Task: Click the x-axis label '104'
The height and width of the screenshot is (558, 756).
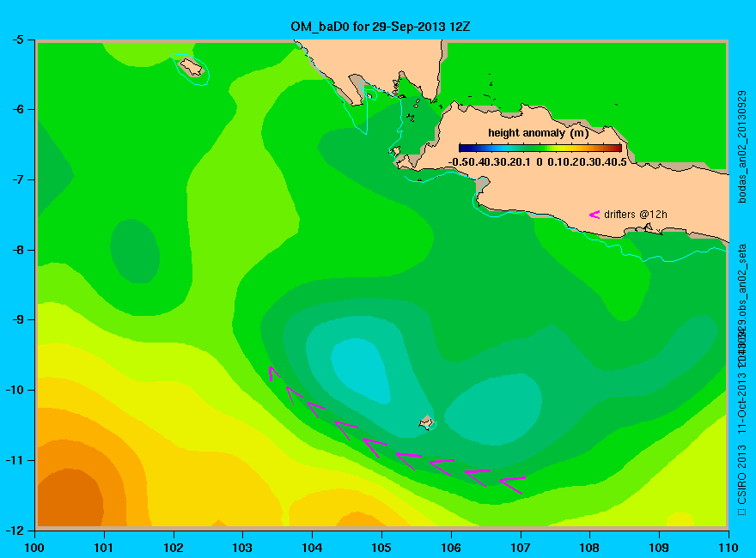Action: tap(312, 548)
